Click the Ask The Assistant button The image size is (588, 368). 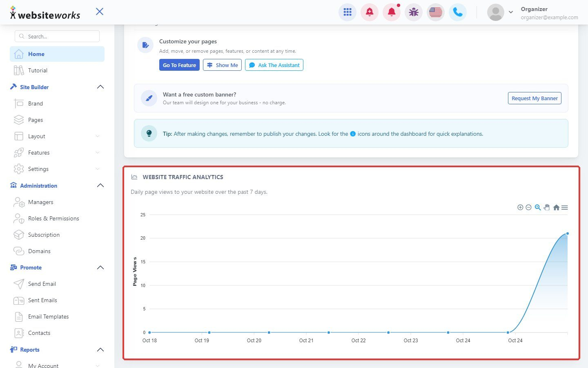274,65
